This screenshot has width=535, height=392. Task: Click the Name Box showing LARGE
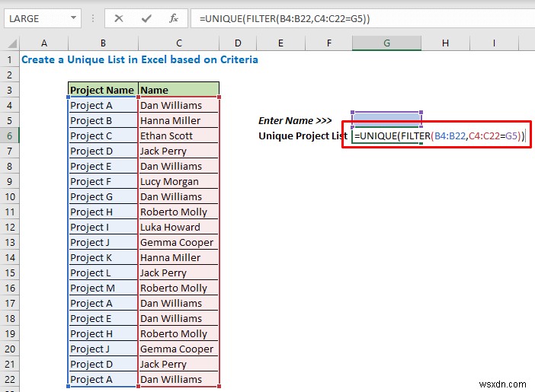(43, 18)
